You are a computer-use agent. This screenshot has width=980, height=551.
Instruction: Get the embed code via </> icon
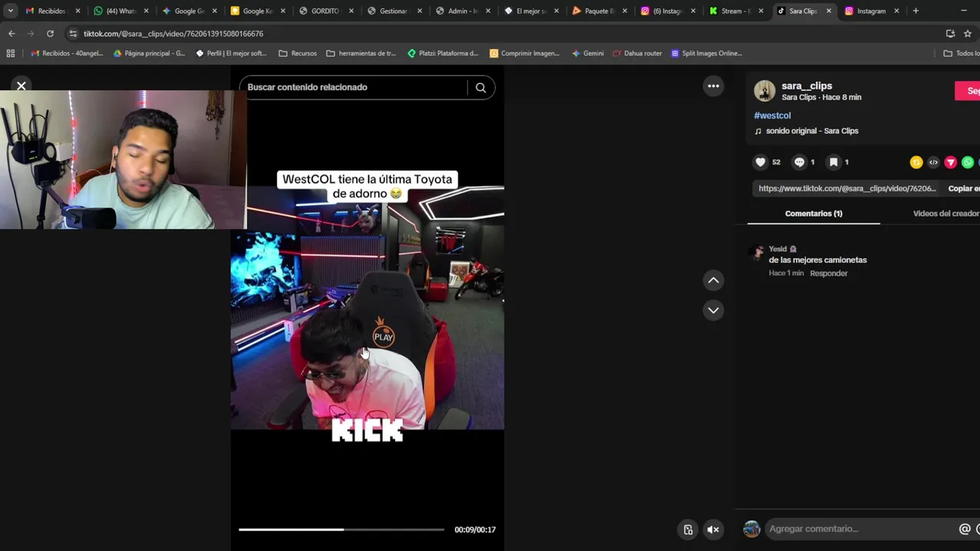933,162
